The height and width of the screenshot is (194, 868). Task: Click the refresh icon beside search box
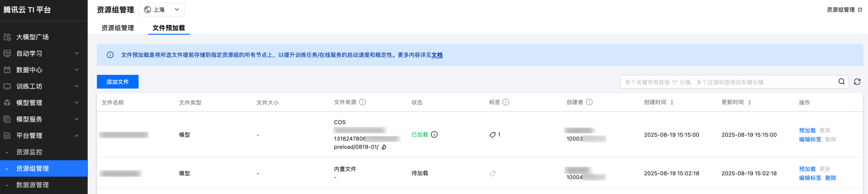[857, 82]
